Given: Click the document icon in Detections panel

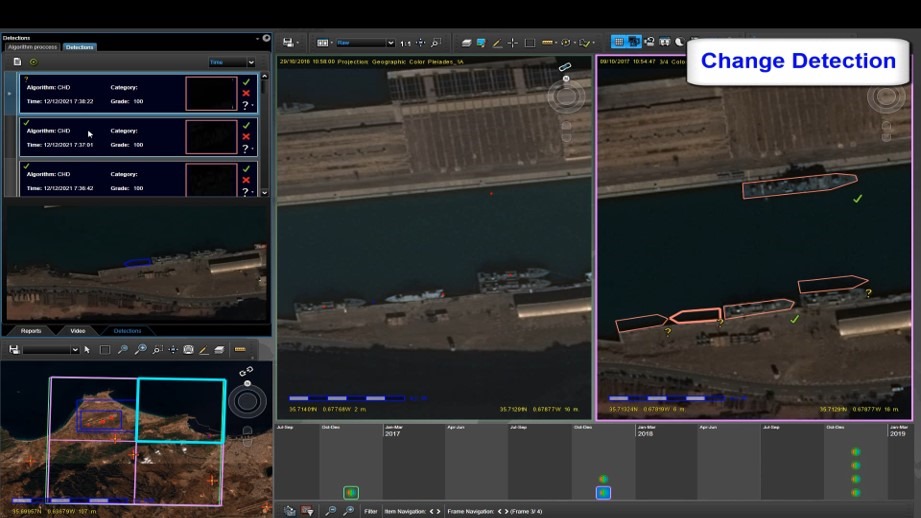Looking at the screenshot, I should coord(17,62).
